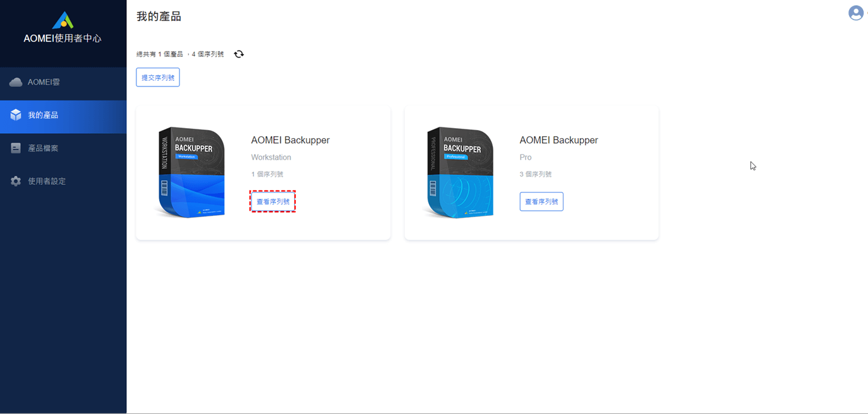Click the 3 個序列號 count text
The height and width of the screenshot is (414, 868).
click(x=536, y=174)
